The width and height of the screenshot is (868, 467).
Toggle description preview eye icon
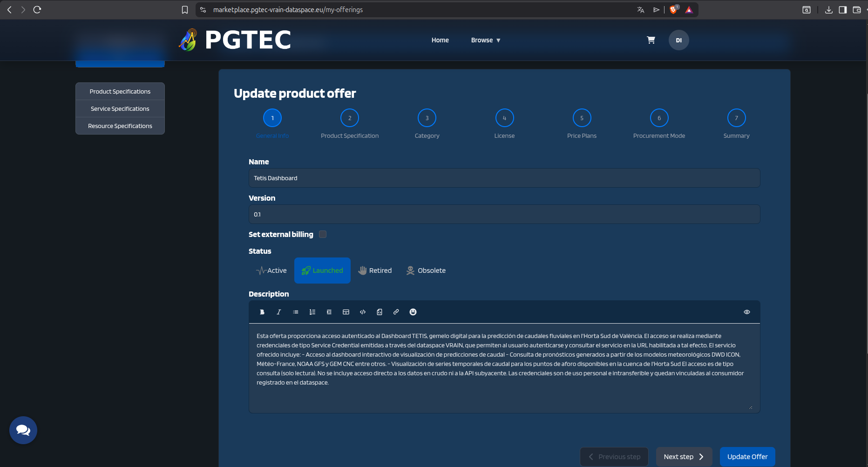[747, 312]
